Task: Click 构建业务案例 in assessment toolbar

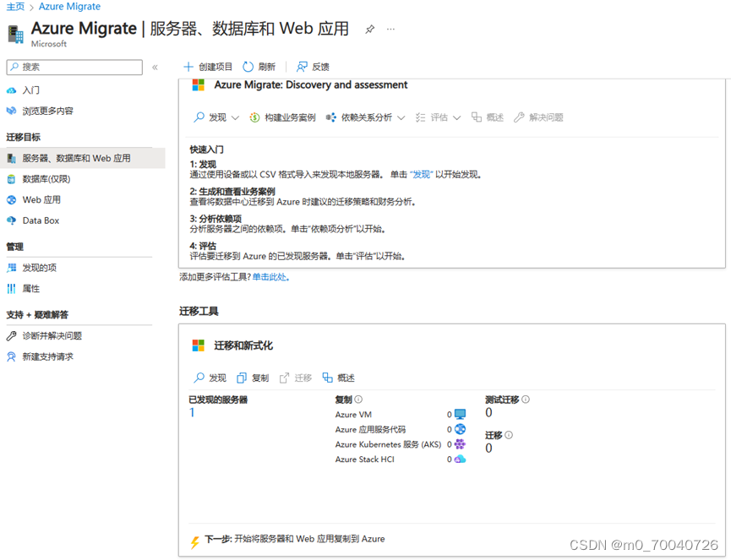Action: tap(282, 117)
